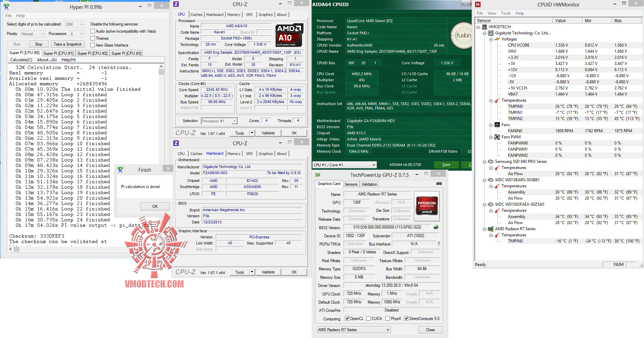Open the Memory tab in the Mainboard CPU-Z window

[x=234, y=154]
